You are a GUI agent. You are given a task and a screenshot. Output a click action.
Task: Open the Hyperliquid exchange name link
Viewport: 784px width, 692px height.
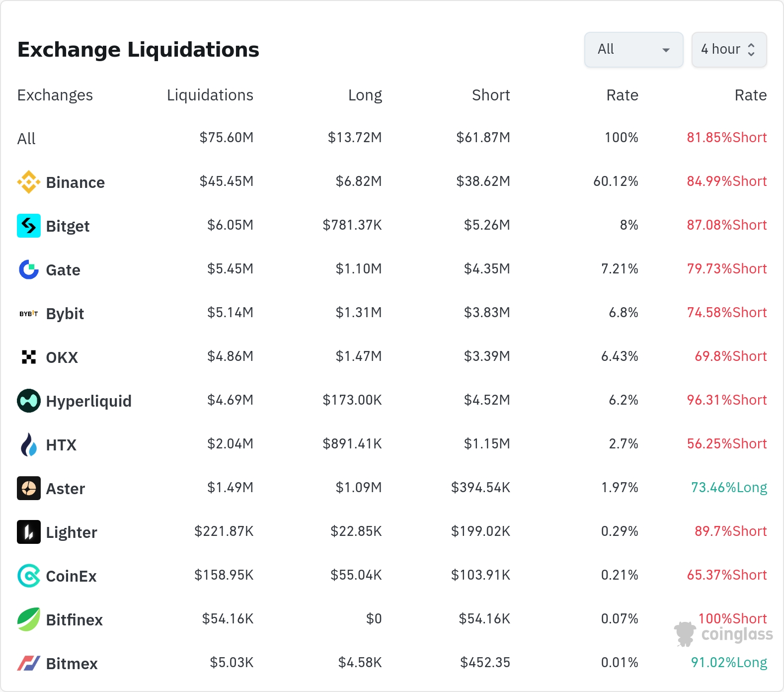(89, 401)
